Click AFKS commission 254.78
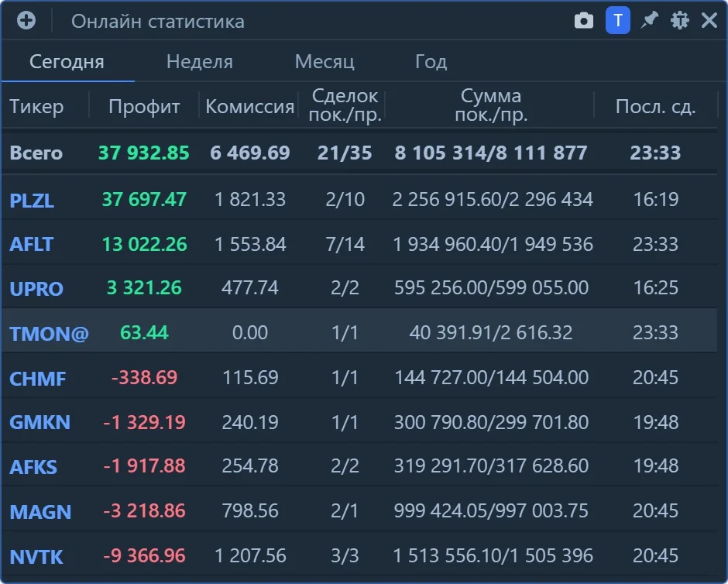Image resolution: width=728 pixels, height=584 pixels. pyautogui.click(x=250, y=465)
